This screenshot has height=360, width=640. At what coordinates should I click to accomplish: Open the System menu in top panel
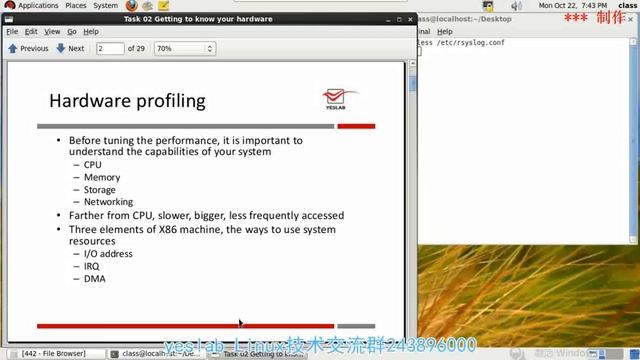(105, 6)
